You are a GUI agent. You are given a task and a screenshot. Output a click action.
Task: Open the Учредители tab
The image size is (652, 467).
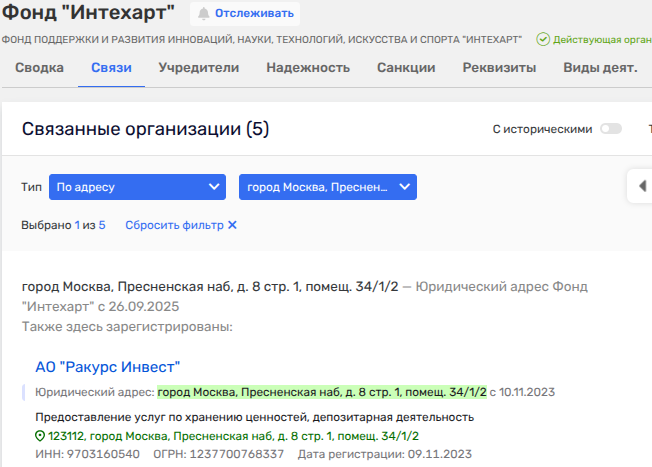pos(206,68)
